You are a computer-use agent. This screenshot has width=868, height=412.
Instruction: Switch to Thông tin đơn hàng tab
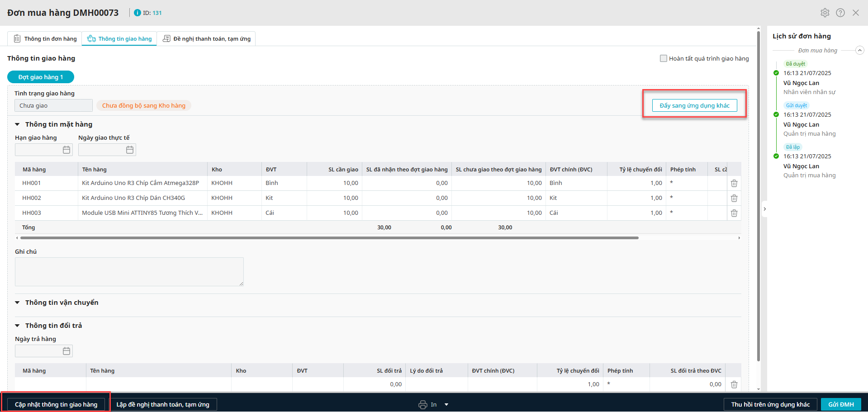click(45, 39)
